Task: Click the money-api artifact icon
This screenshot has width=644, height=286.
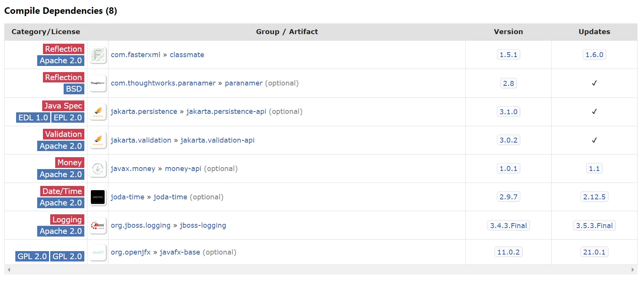Action: point(98,168)
